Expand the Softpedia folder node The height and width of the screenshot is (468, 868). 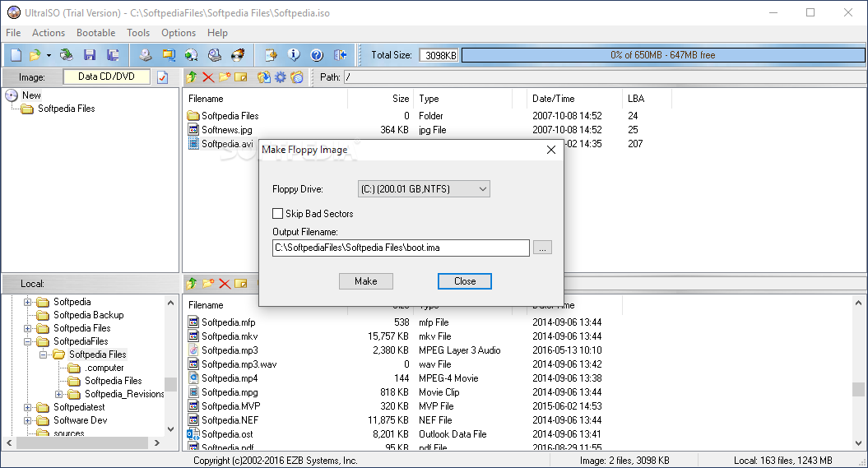tap(28, 302)
